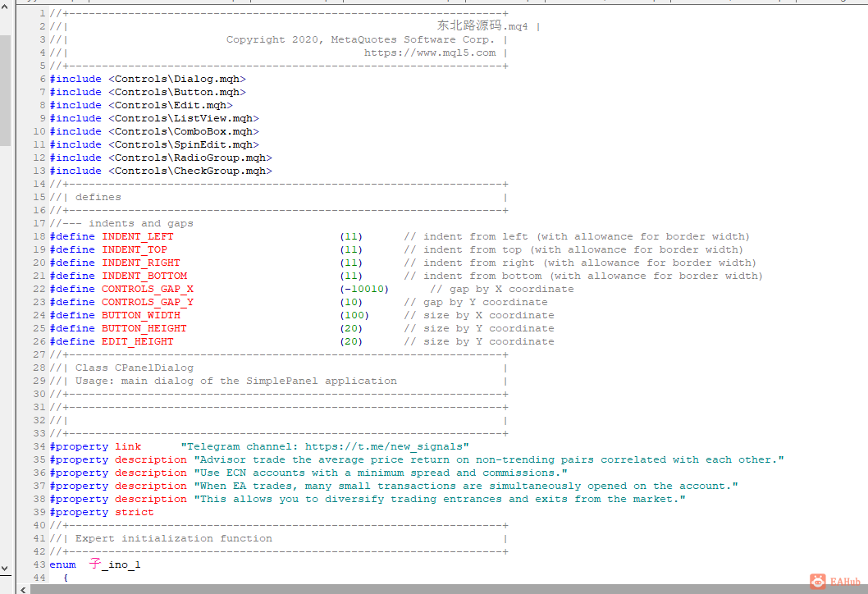Click the include Controls\ComboBox.mqh line
The image size is (868, 594).
(154, 132)
